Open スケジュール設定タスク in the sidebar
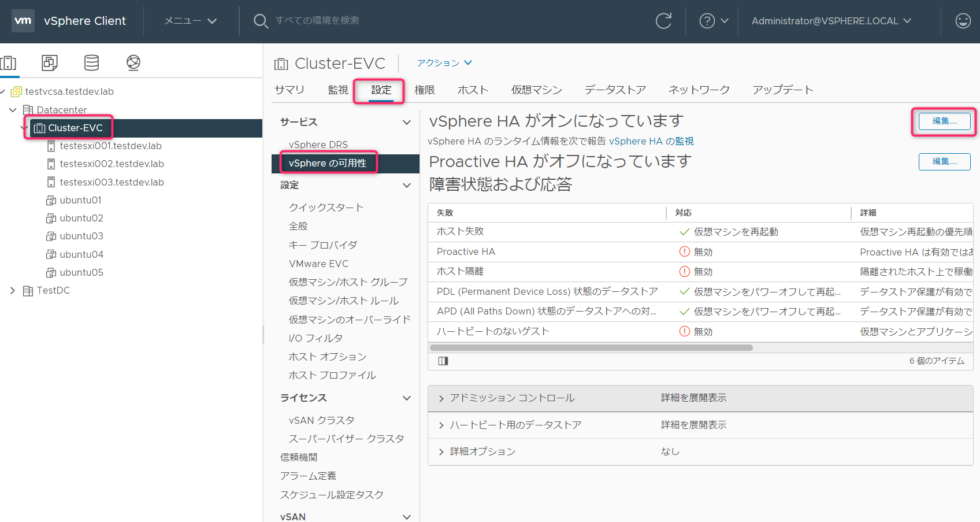The width and height of the screenshot is (980, 522). click(x=332, y=495)
